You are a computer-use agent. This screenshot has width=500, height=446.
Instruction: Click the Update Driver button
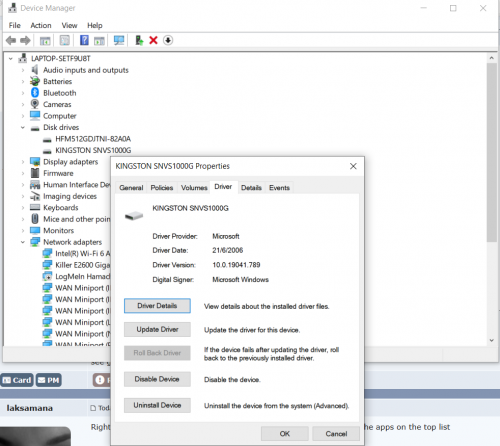tap(157, 329)
